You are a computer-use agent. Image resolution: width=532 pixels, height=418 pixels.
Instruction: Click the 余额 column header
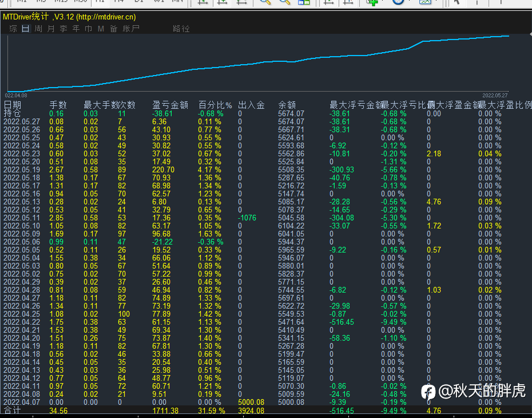pyautogui.click(x=287, y=105)
